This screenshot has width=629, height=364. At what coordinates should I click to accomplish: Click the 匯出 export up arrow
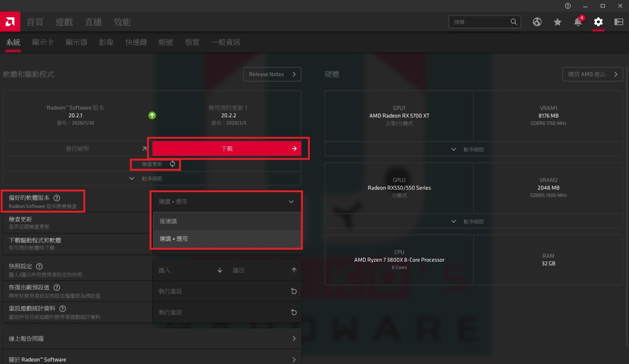click(x=294, y=270)
